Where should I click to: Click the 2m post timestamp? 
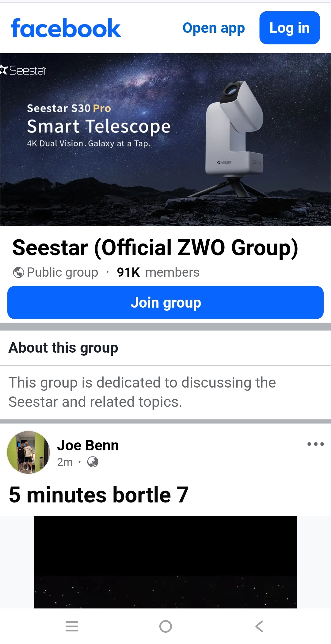coord(65,462)
